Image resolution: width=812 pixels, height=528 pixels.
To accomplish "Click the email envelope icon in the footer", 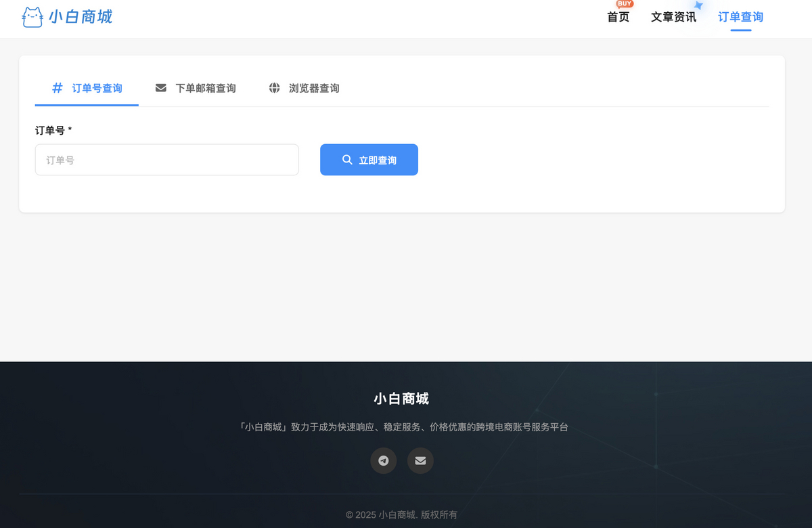I will 420,460.
